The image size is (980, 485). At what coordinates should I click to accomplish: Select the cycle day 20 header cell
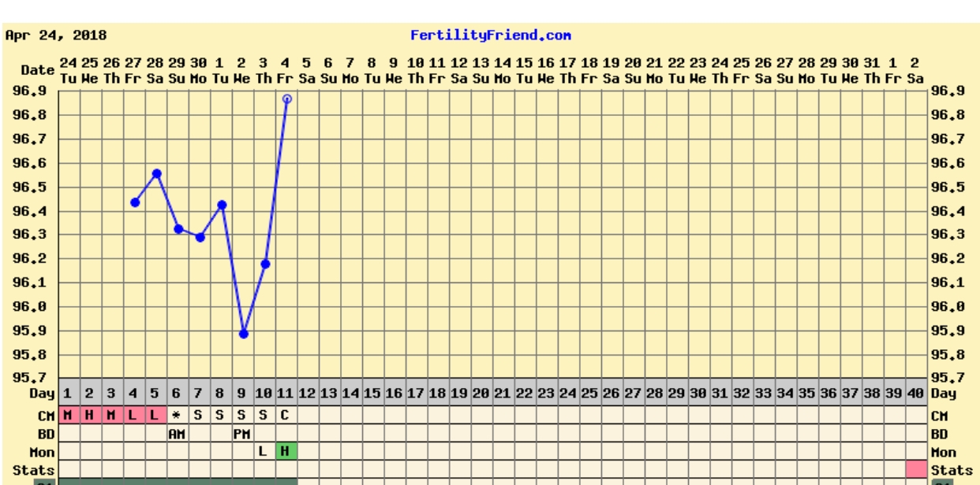481,393
